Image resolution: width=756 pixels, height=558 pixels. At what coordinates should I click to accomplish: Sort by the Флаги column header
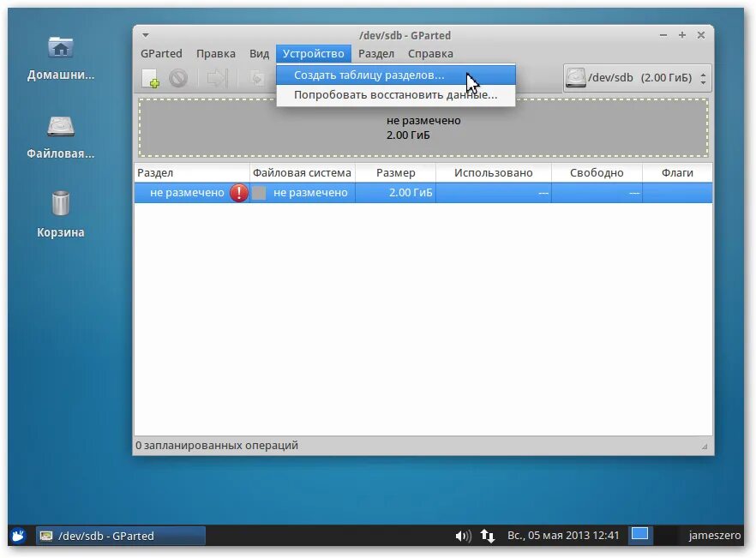677,172
